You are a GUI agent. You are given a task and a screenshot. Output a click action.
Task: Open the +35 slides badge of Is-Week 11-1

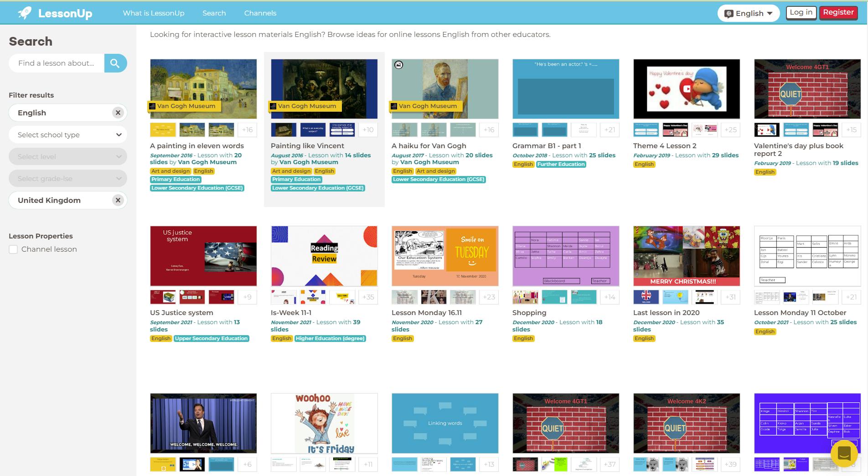pyautogui.click(x=368, y=297)
